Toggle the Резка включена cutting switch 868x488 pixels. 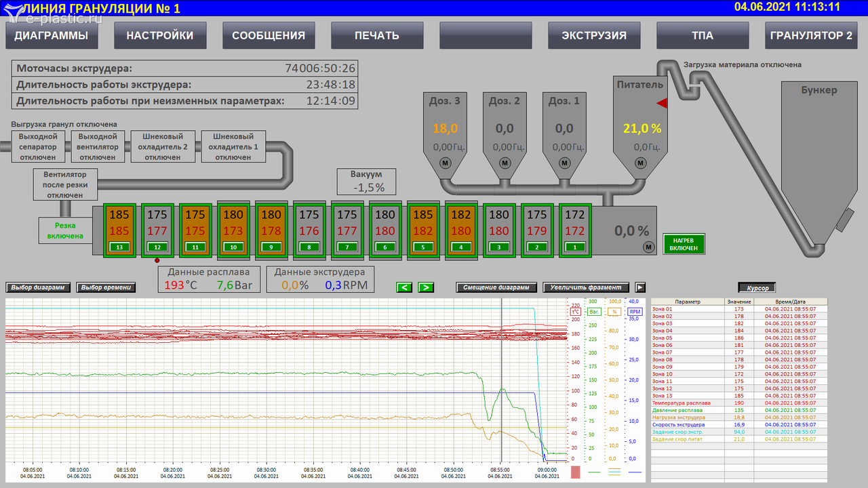pyautogui.click(x=65, y=230)
